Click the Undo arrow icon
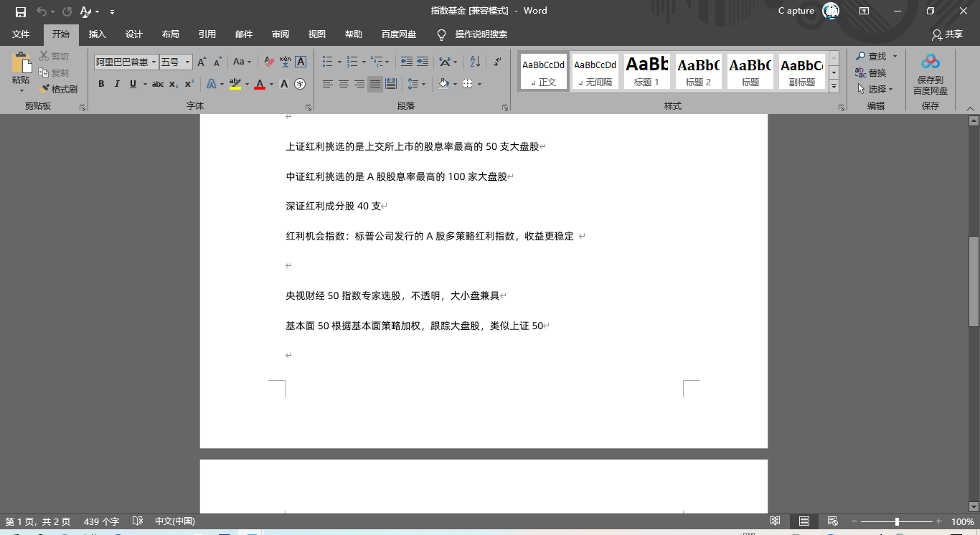The height and width of the screenshot is (535, 980). pyautogui.click(x=42, y=11)
